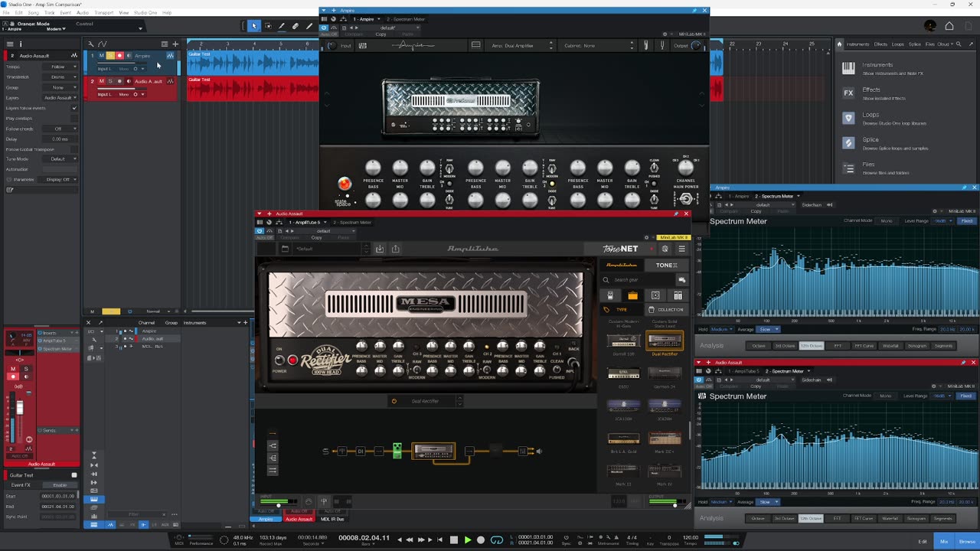Toggle Layers follow events checkbox
The height and width of the screenshot is (551, 980).
(x=74, y=108)
